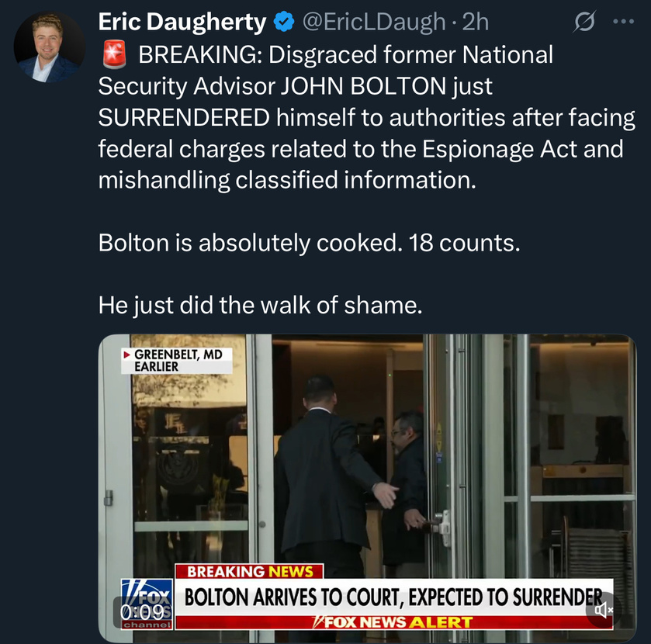Open the Grok slashed-circle icon
Image resolution: width=651 pixels, height=644 pixels.
click(x=582, y=23)
